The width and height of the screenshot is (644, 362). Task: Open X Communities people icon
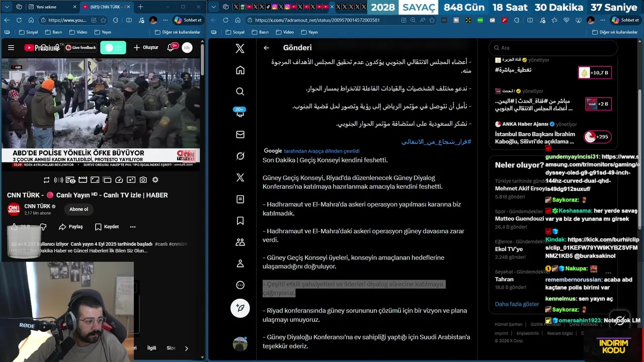pos(240,242)
